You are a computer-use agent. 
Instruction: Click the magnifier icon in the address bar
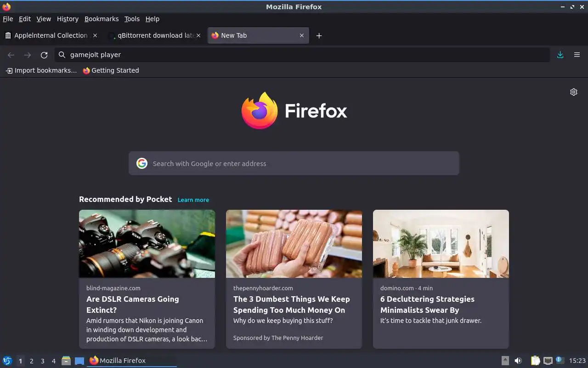click(x=62, y=55)
